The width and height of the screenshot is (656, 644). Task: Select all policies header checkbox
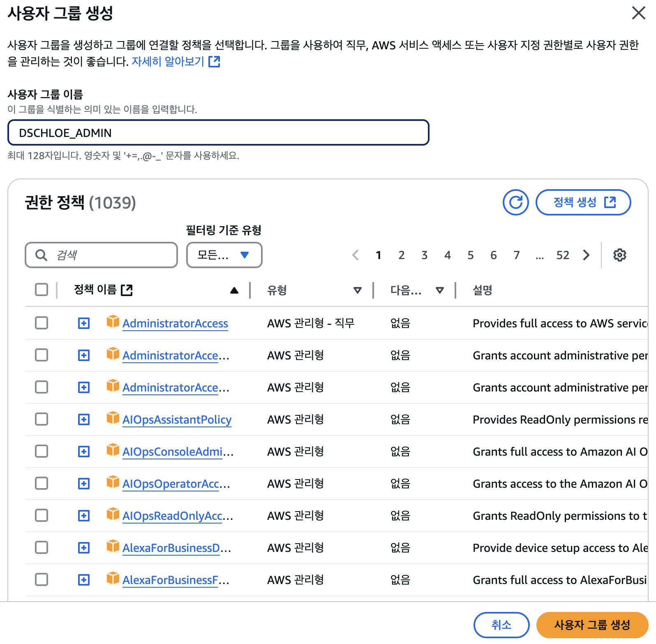42,290
